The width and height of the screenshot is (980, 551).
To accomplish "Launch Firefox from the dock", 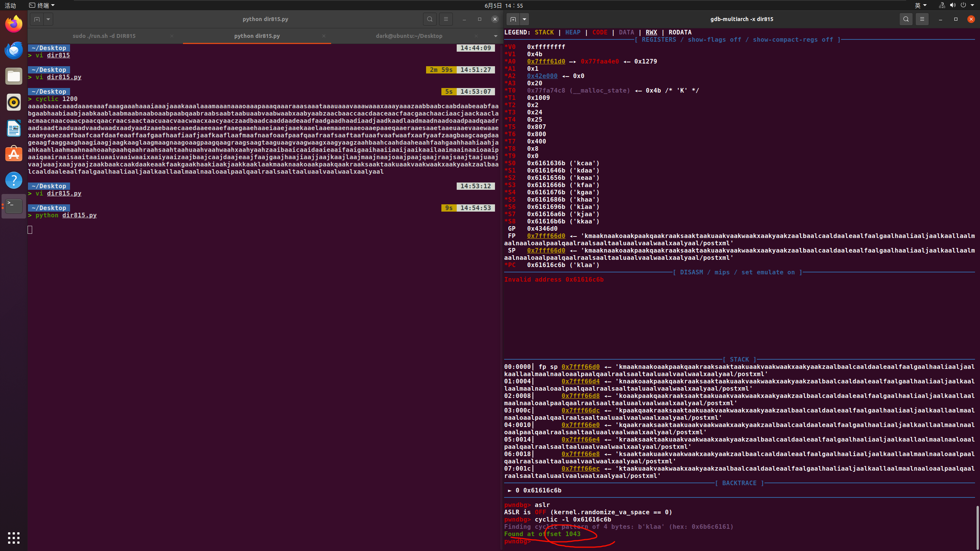I will [x=14, y=24].
